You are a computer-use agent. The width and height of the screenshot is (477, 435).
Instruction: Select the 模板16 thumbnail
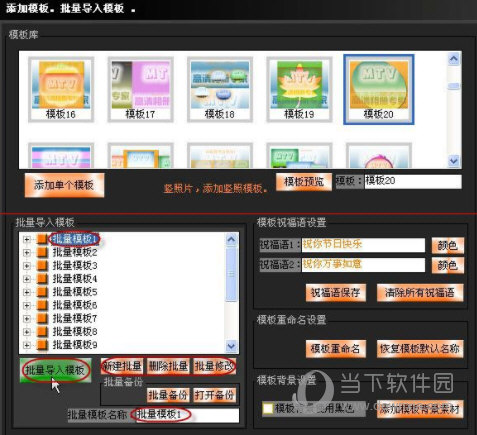(x=61, y=89)
